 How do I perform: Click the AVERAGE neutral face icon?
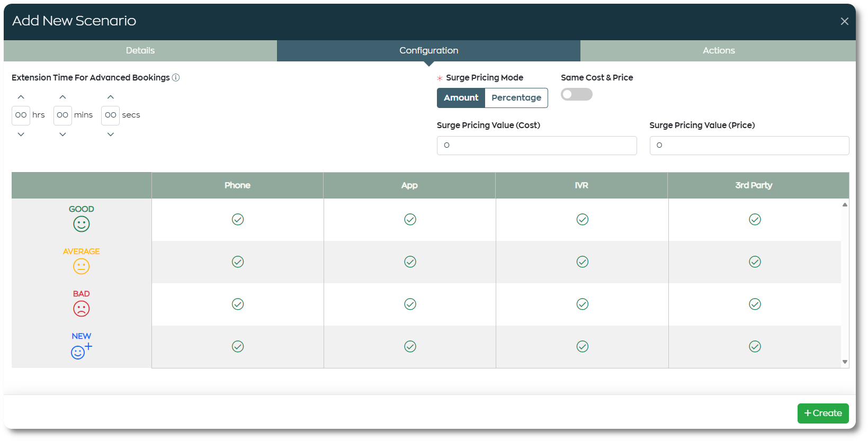(x=82, y=266)
